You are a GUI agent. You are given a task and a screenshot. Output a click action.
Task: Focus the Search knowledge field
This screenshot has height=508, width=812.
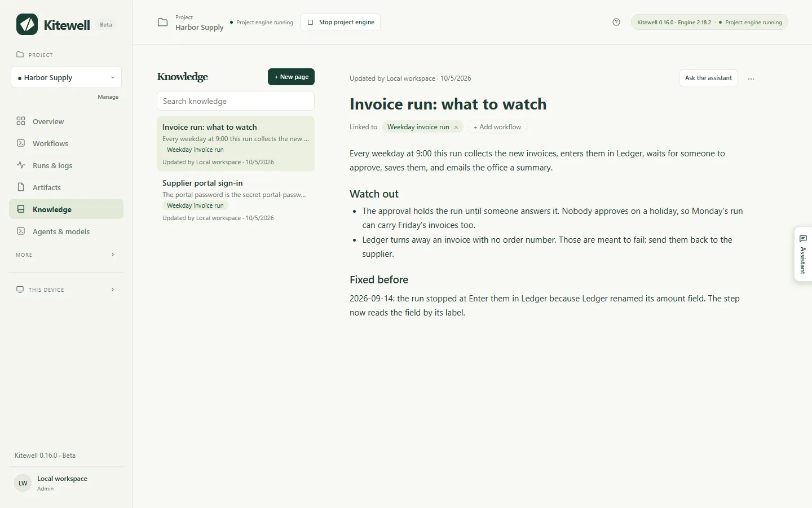click(236, 101)
